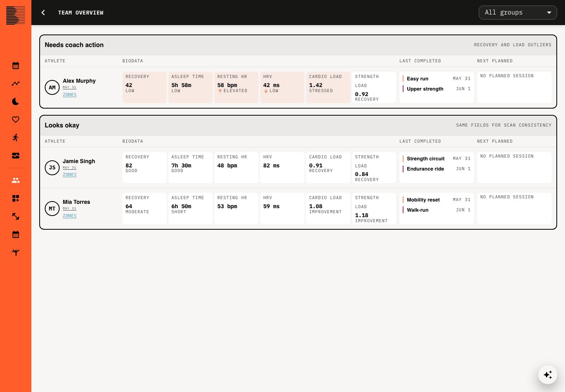
Task: Click the Mobility reset completed session
Action: coord(437,200)
